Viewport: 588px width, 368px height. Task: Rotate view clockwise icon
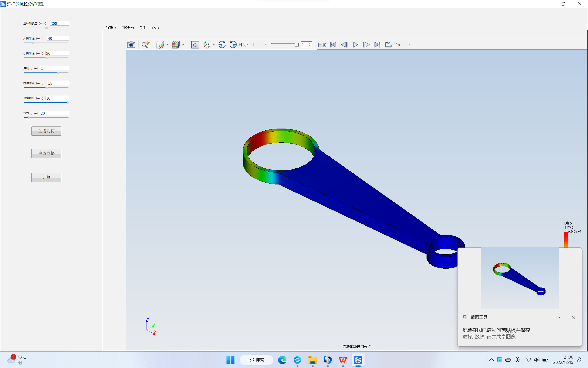222,45
